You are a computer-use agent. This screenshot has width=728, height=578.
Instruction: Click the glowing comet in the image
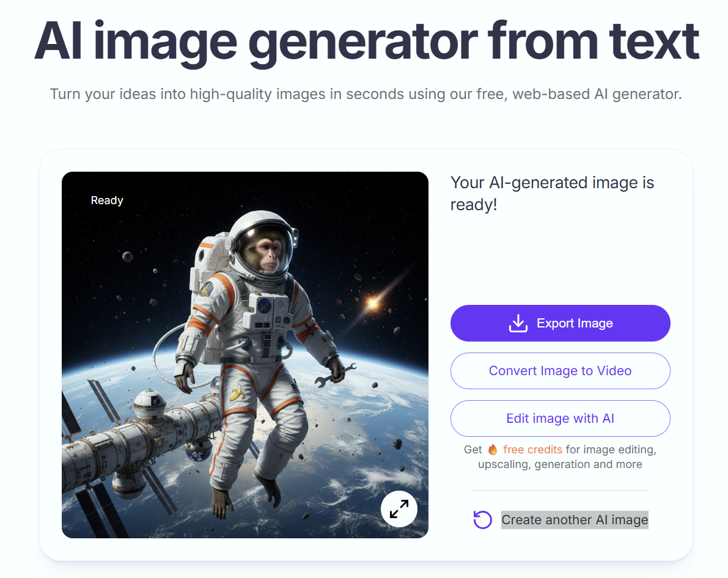(x=372, y=304)
